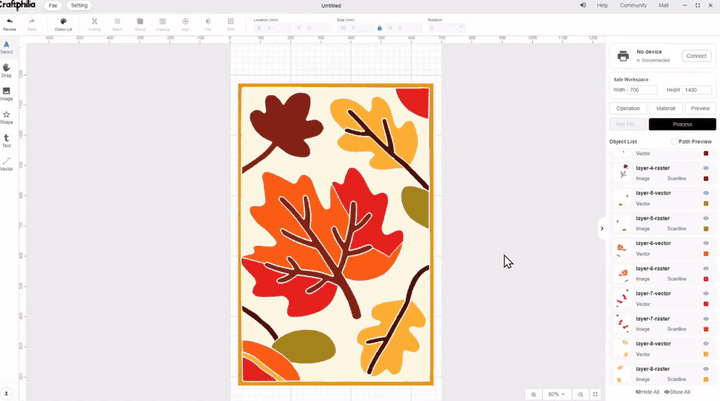Hide layer-8-raster with eye icon
The image size is (720, 401).
click(x=706, y=369)
